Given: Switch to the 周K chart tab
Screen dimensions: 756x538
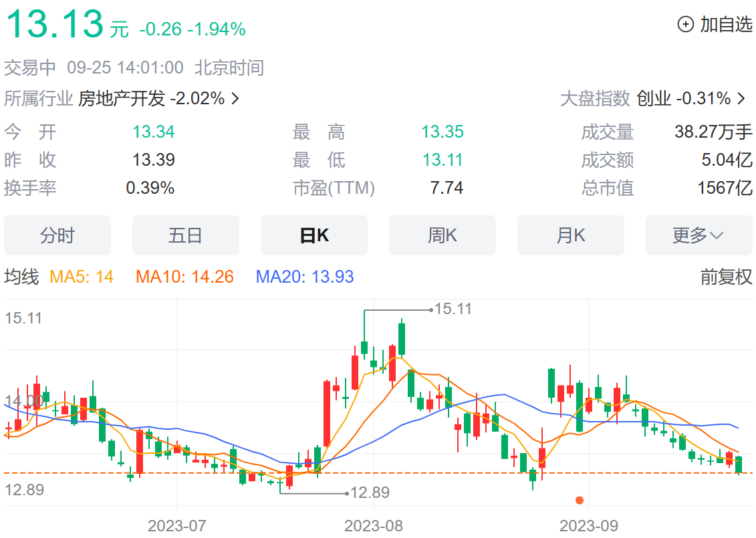Looking at the screenshot, I should pyautogui.click(x=442, y=235).
